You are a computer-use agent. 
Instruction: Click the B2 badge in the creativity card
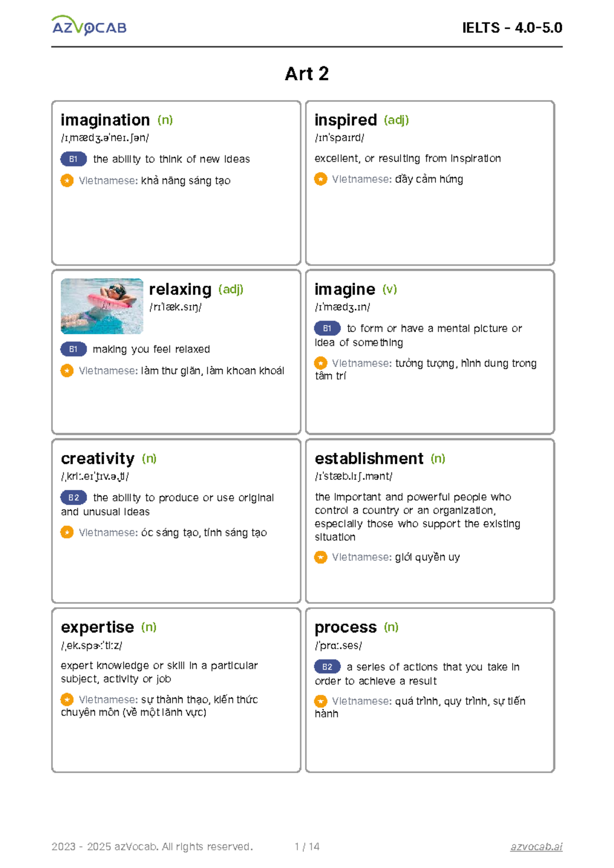tap(74, 497)
